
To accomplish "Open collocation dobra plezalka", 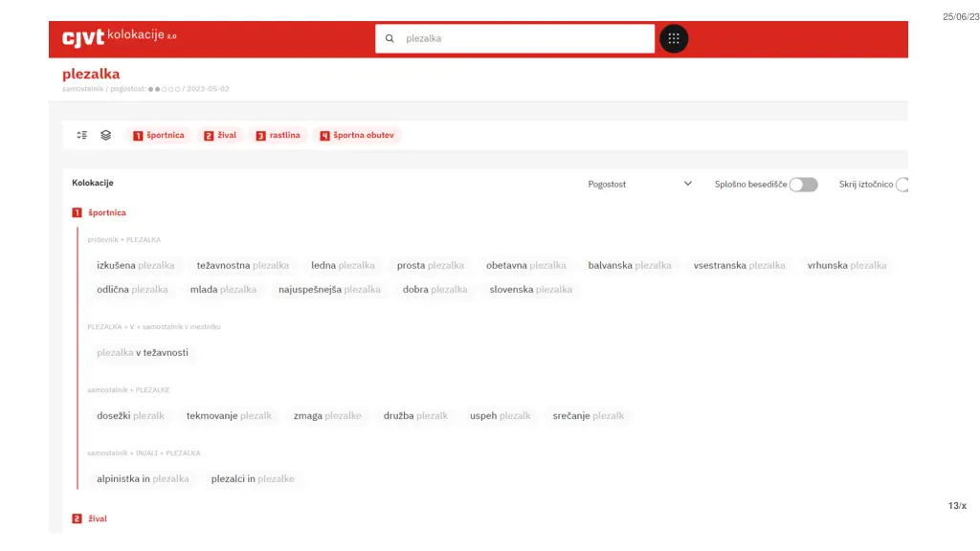I will tap(435, 290).
